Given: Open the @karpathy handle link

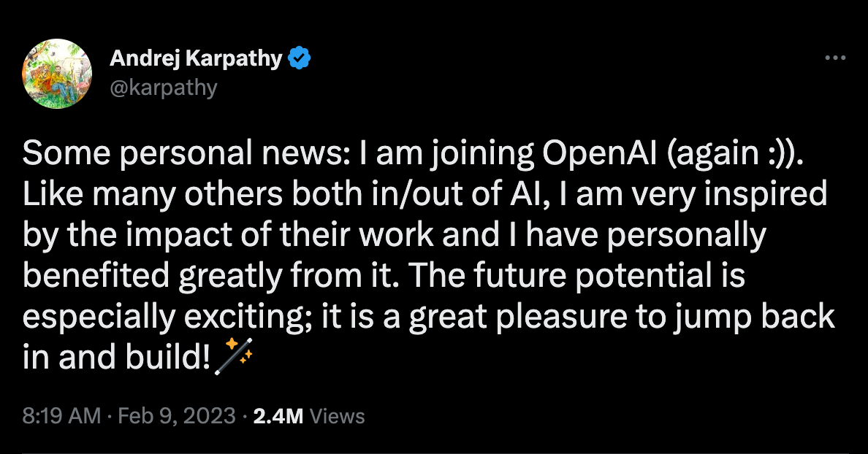Looking at the screenshot, I should pyautogui.click(x=164, y=88).
